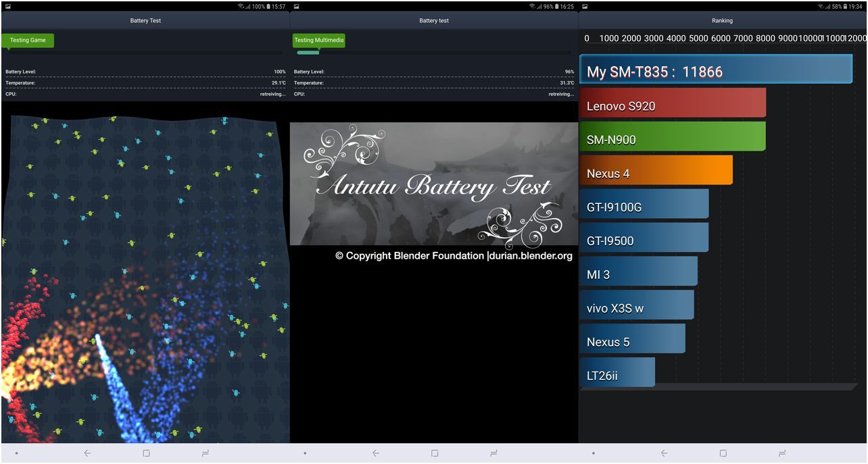Tap the Antutu Battery Test video banner
868x464 pixels.
433,184
